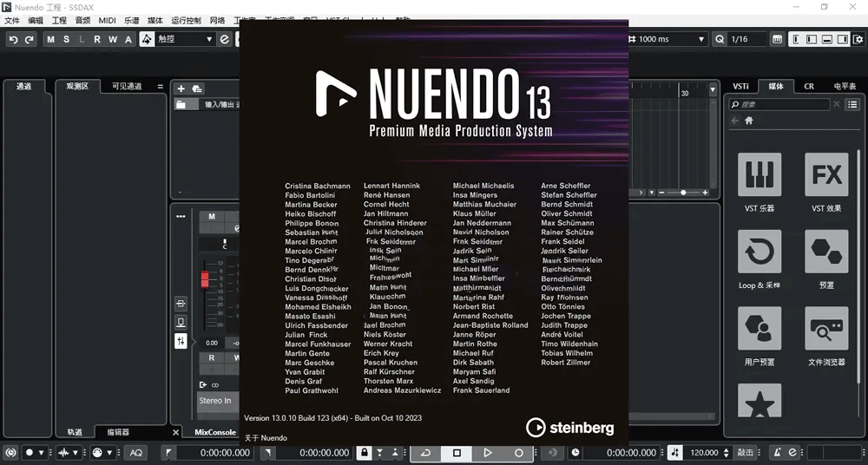
Task: Go to the media home icon
Action: (x=749, y=120)
